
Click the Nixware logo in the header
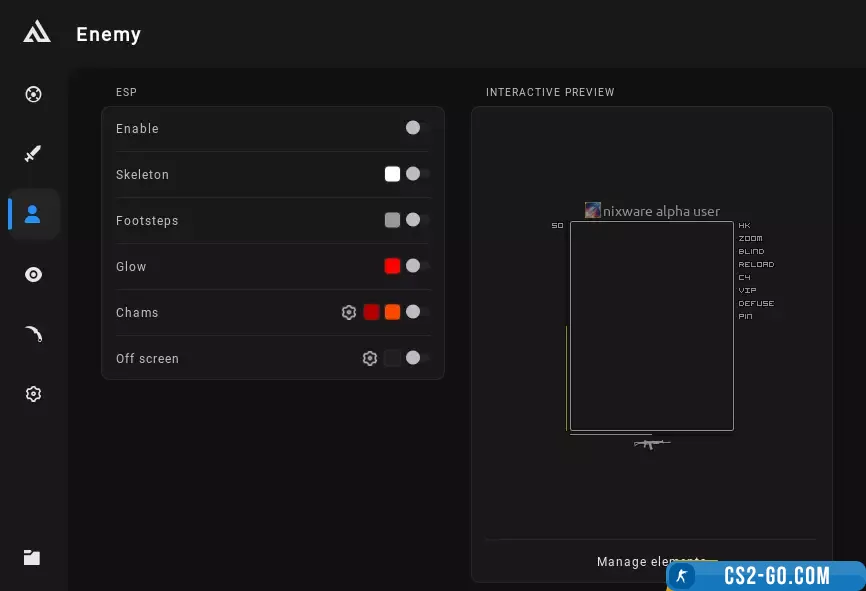37,33
